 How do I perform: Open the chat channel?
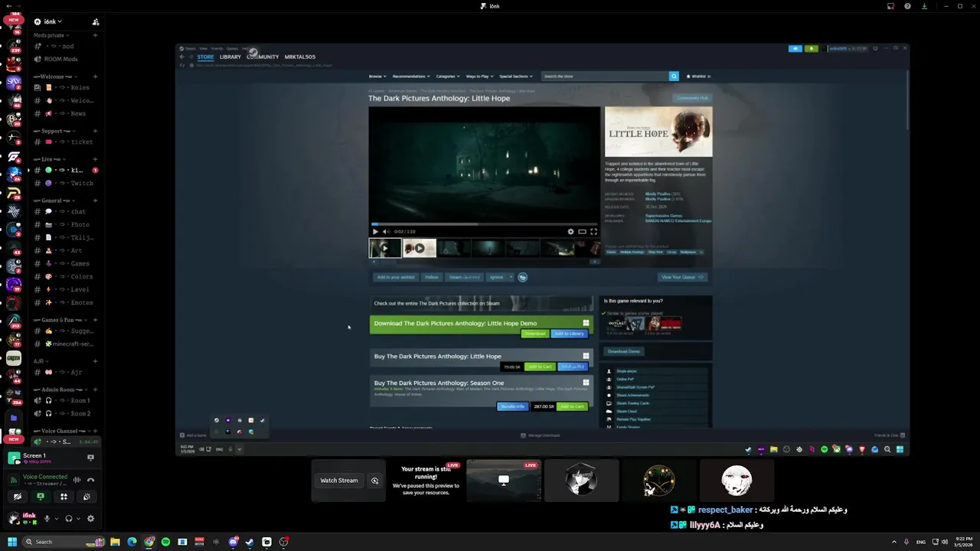click(67, 211)
